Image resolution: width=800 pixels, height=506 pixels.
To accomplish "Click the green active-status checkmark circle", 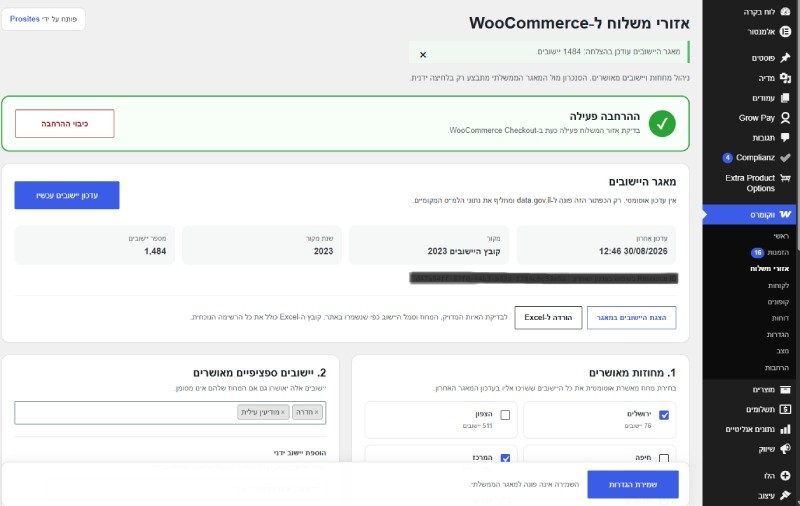I will [662, 123].
